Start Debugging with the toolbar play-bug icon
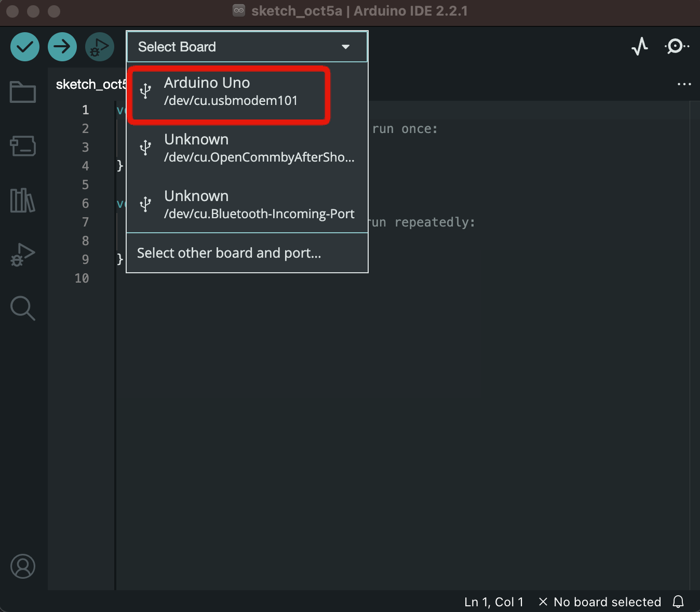Screen dimensions: 700x612 pyautogui.click(x=100, y=47)
